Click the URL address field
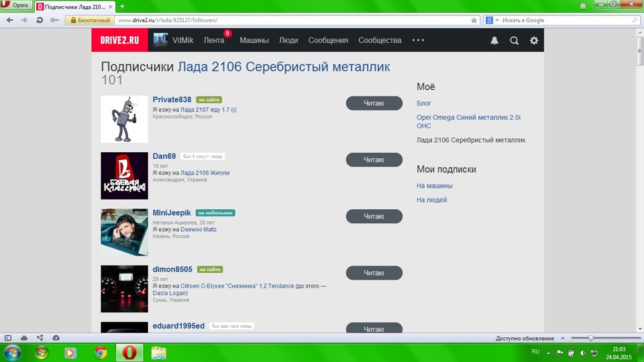The width and height of the screenshot is (644, 362). 292,20
